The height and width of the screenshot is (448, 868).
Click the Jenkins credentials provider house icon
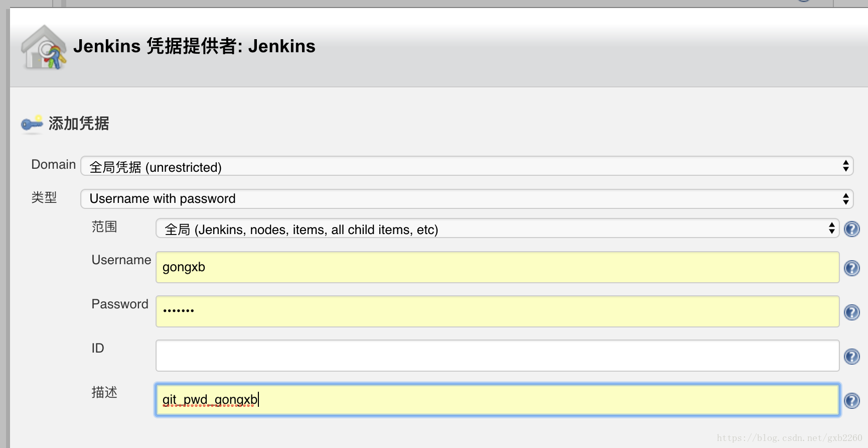tap(44, 48)
